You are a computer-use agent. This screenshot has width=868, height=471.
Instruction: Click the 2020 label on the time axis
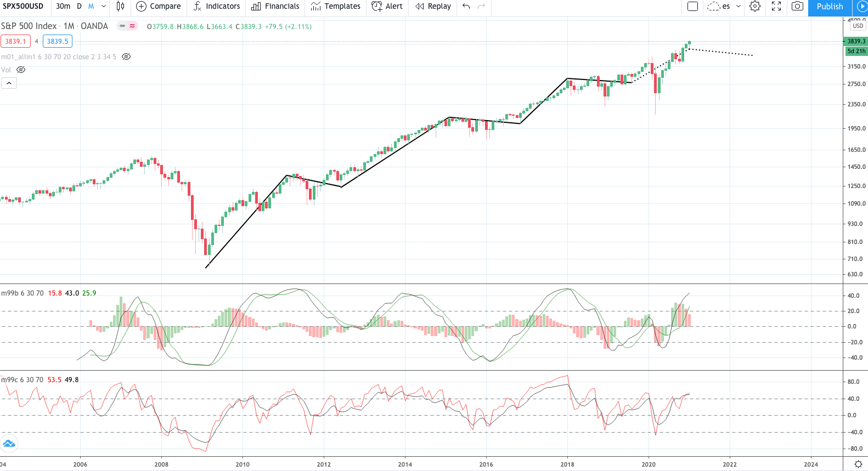point(649,464)
